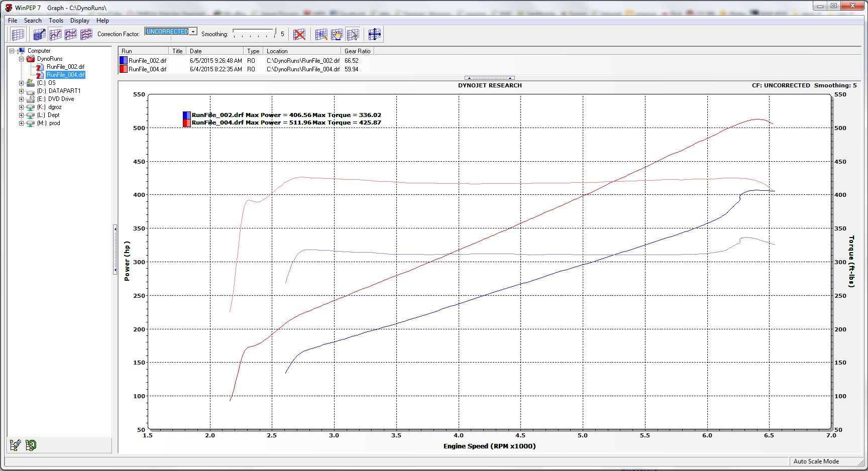Open the Display menu
The width and height of the screenshot is (868, 471).
pyautogui.click(x=80, y=21)
